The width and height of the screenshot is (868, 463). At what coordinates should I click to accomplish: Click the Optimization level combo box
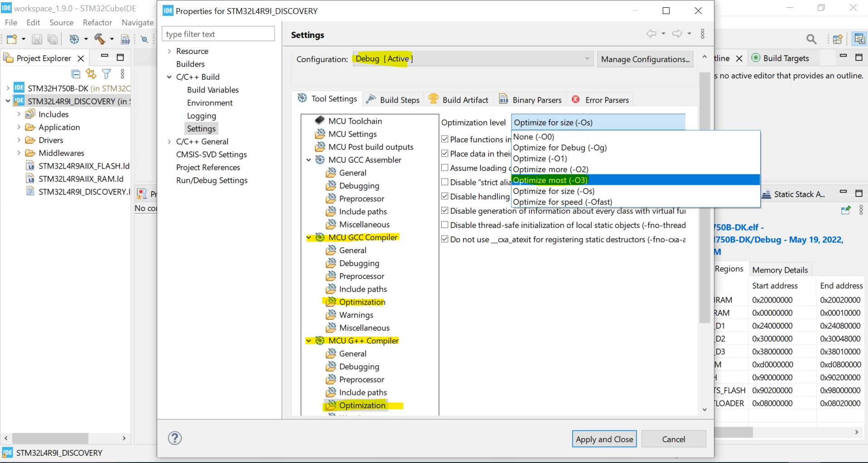[x=598, y=122]
